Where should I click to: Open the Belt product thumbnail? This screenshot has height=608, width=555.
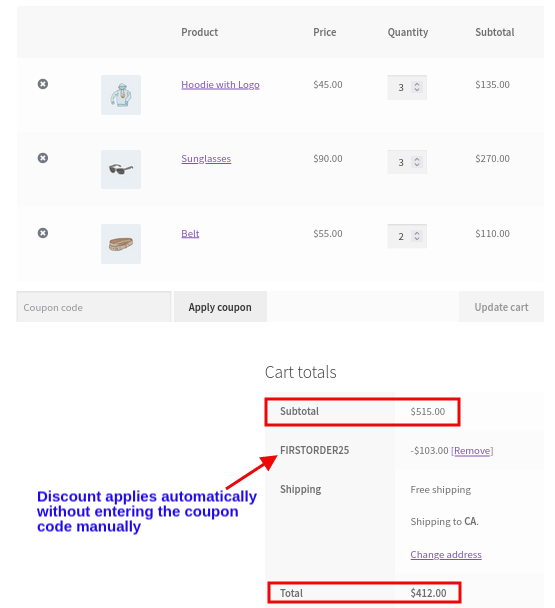click(121, 244)
